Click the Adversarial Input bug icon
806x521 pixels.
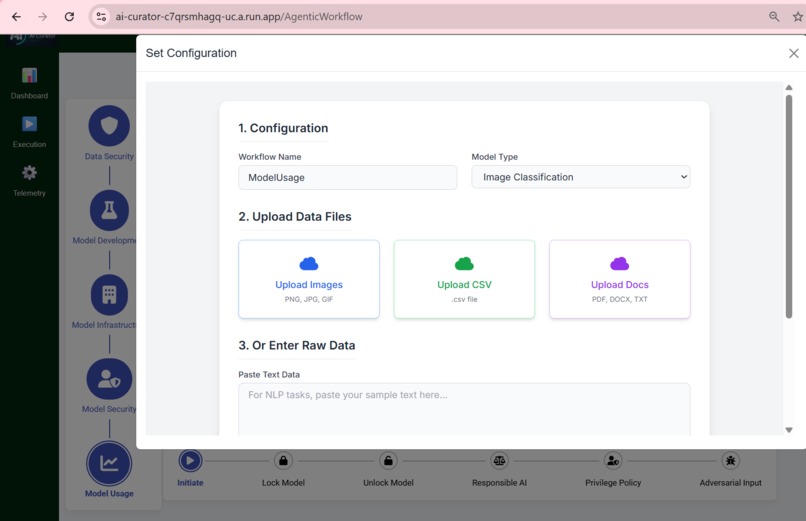(x=730, y=461)
